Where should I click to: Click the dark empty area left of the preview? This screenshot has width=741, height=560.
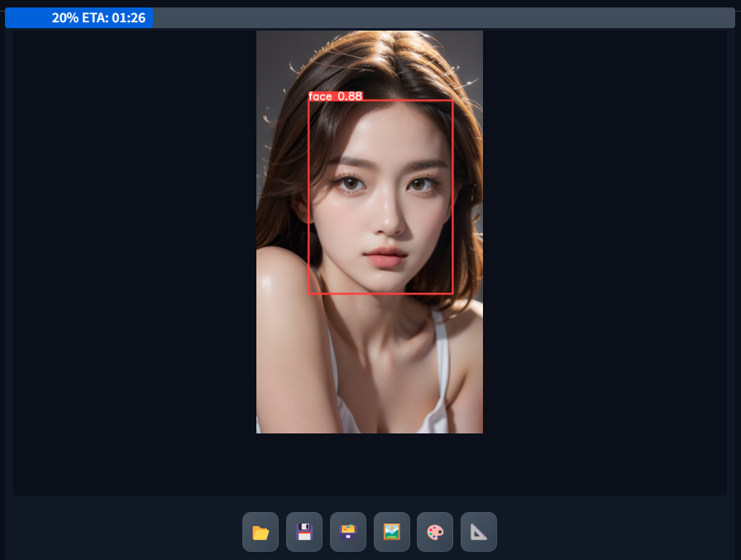click(132, 248)
